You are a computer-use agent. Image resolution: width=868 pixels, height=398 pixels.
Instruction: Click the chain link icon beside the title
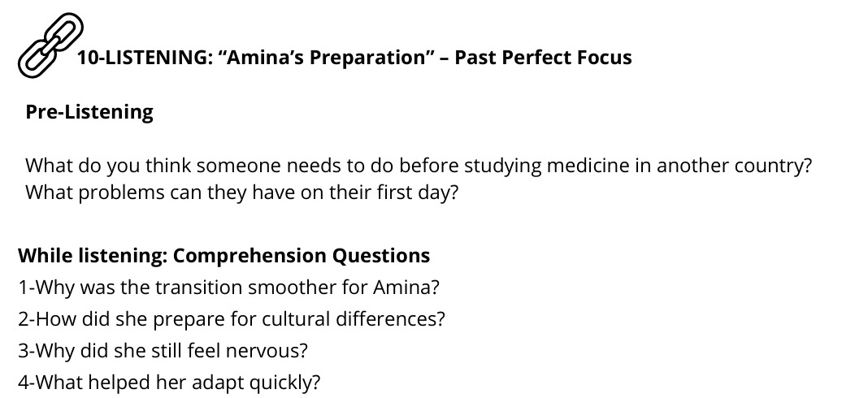51,45
